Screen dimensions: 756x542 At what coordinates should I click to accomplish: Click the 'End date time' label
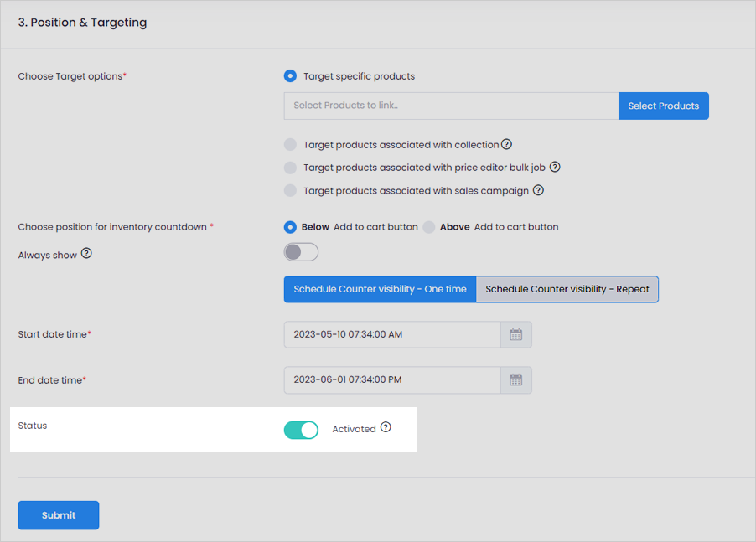pos(52,380)
